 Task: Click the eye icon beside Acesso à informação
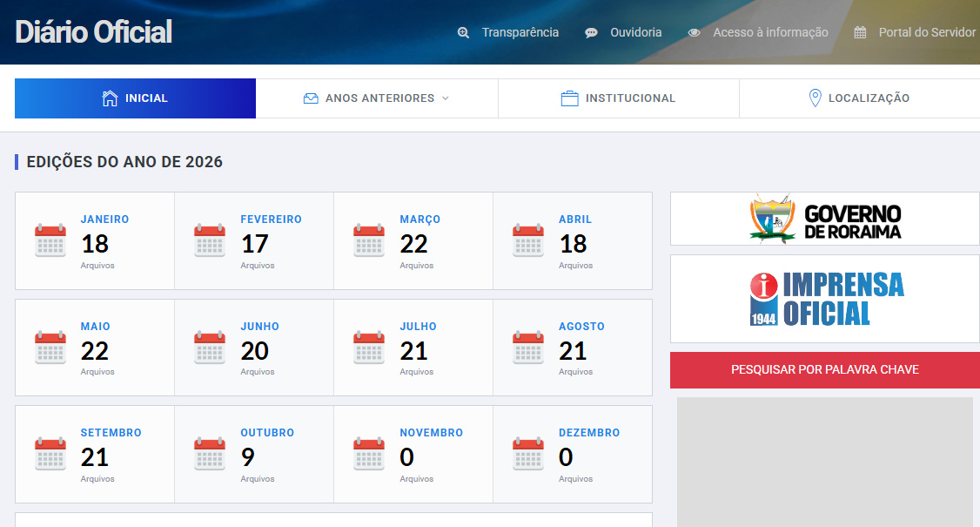(694, 32)
